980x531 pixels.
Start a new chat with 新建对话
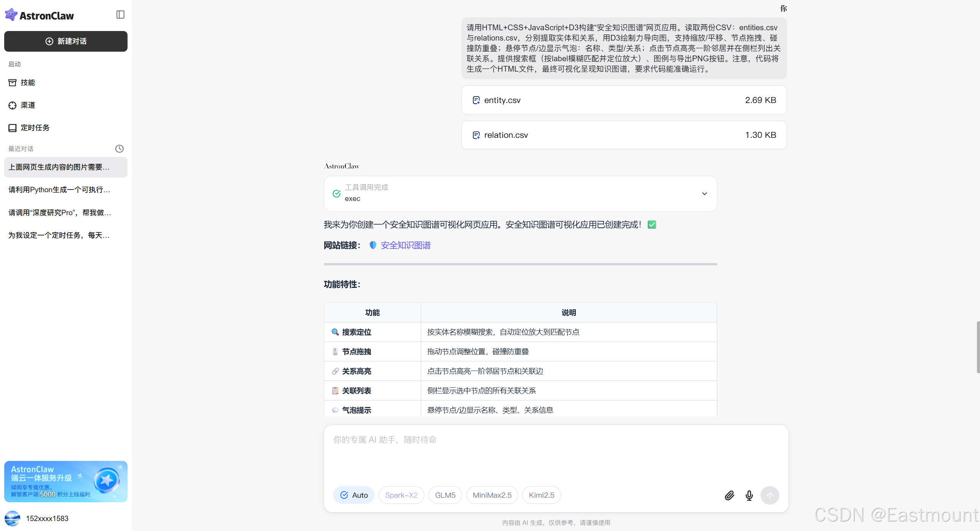[x=66, y=41]
